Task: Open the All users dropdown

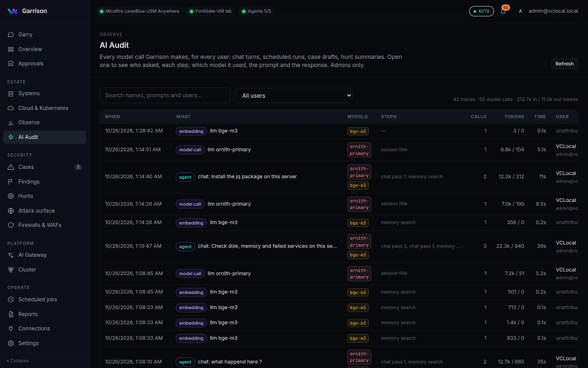Action: coord(294,95)
